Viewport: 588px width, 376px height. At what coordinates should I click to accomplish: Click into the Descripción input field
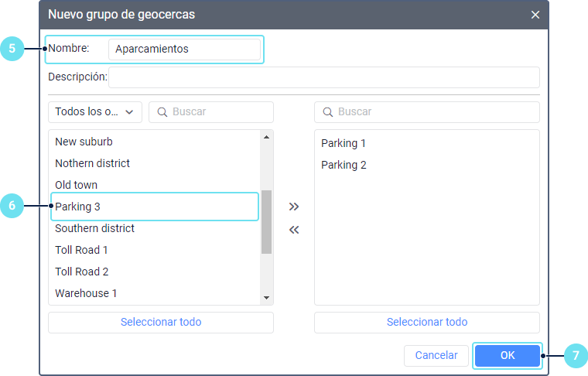pos(323,77)
